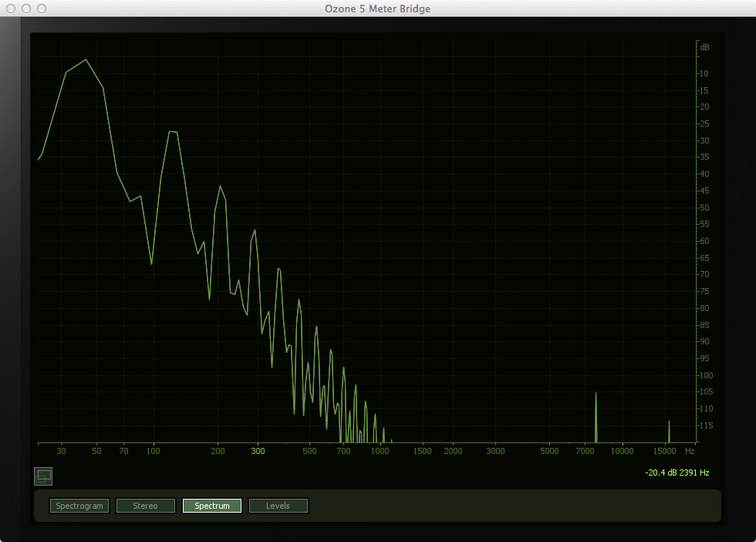The height and width of the screenshot is (542, 756).
Task: Click the spectrum spike near 7000 Hz
Action: (x=596, y=418)
